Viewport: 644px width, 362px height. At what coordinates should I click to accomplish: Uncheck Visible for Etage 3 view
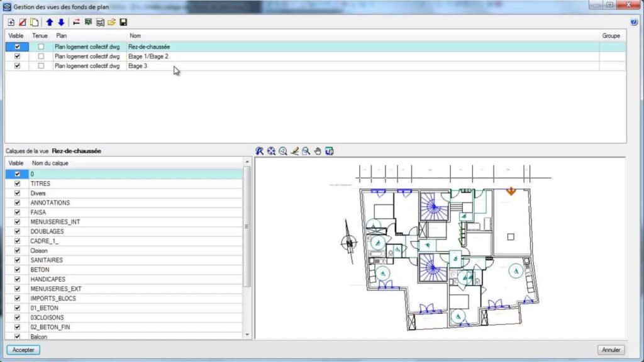(17, 66)
